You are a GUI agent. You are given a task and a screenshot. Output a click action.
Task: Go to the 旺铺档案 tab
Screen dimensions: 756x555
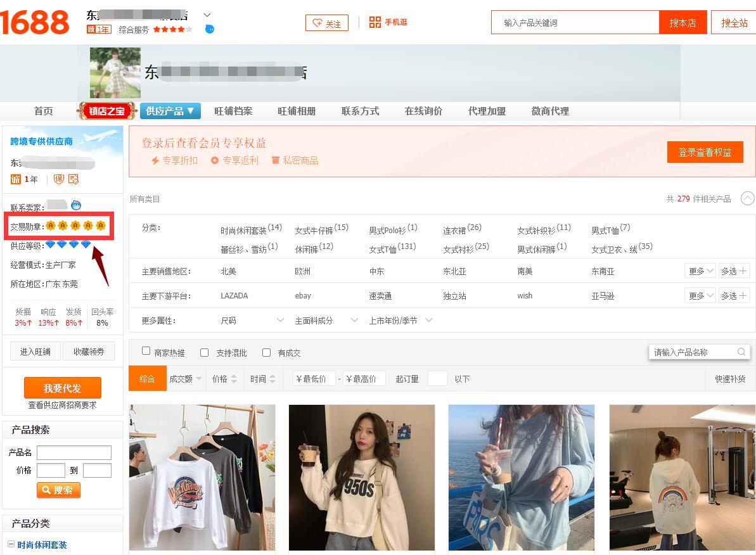(233, 111)
